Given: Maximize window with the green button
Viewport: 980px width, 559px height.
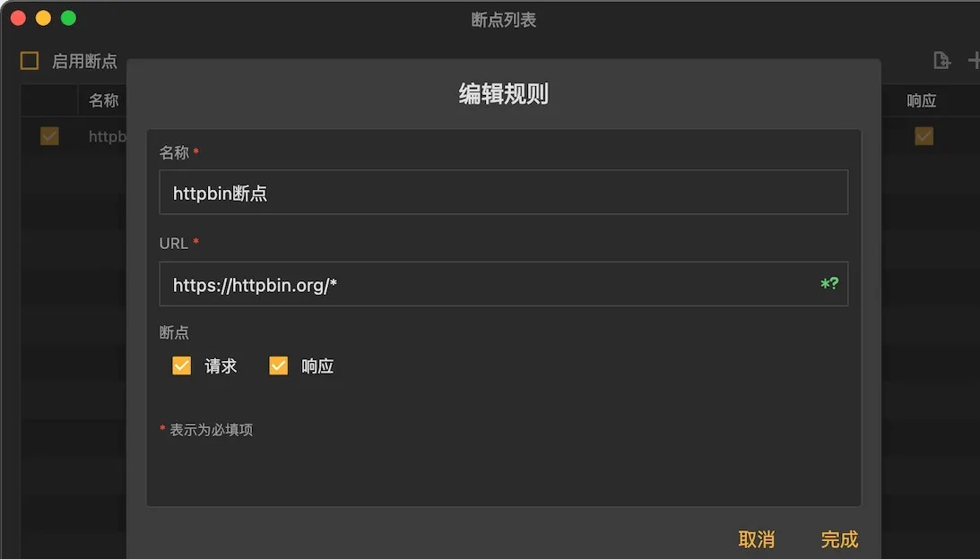Looking at the screenshot, I should pos(68,18).
